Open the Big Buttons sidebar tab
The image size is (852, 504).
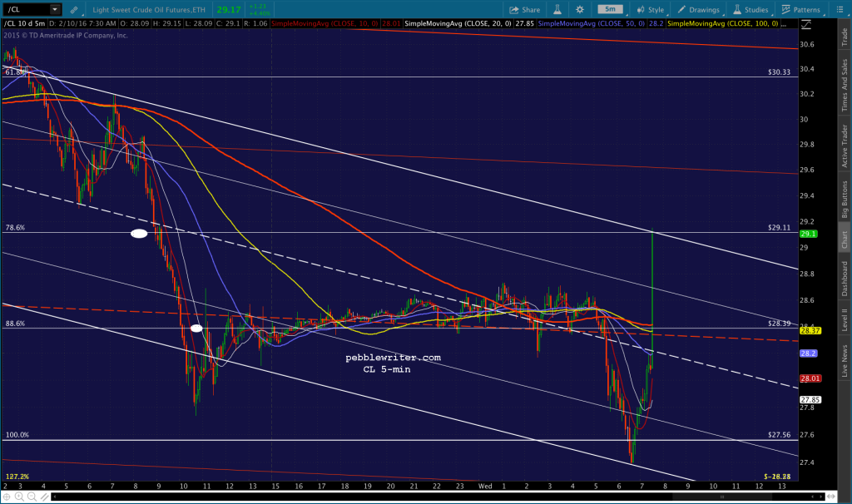pyautogui.click(x=845, y=200)
